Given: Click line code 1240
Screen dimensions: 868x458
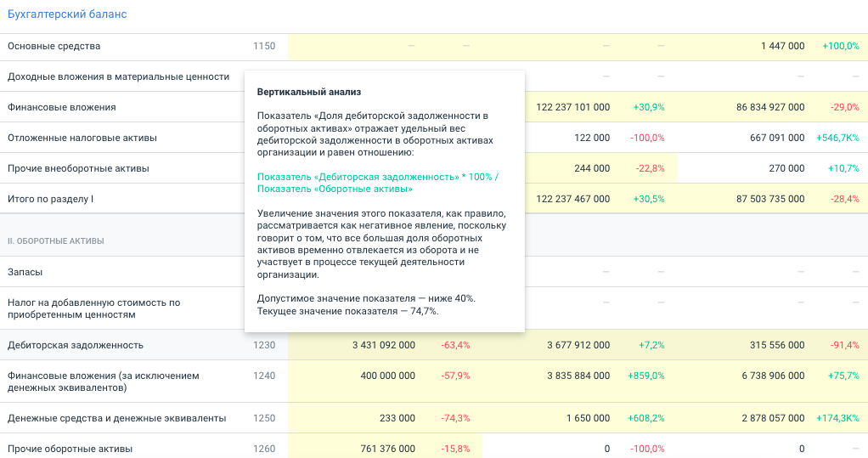Looking at the screenshot, I should pos(264,376).
